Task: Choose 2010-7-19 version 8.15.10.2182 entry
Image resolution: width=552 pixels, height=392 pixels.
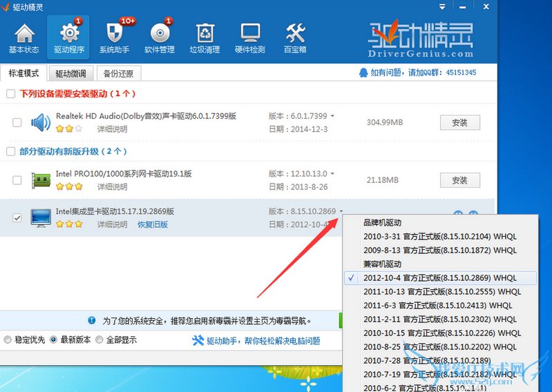Action: click(440, 375)
